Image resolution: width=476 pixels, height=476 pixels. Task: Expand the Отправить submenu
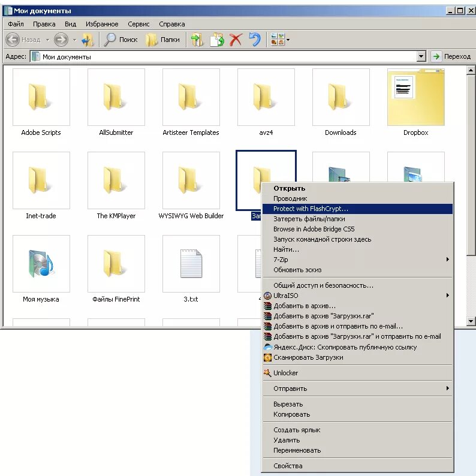coord(358,388)
